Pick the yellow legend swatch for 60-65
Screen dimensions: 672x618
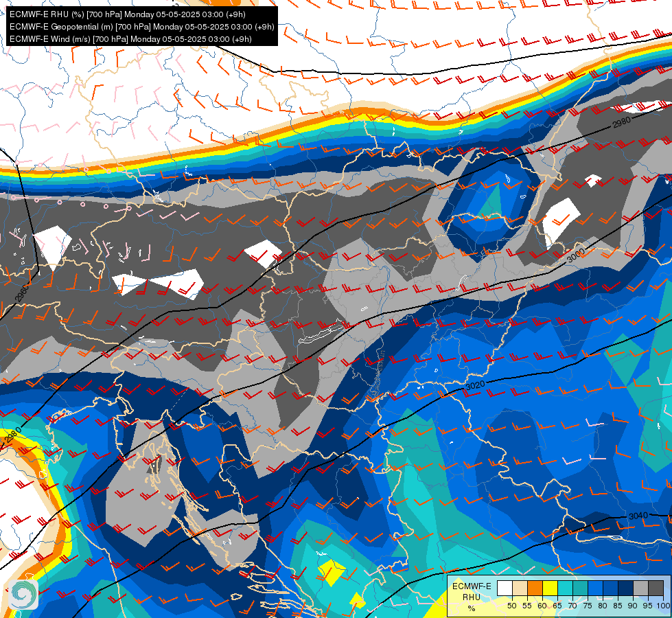[551, 588]
